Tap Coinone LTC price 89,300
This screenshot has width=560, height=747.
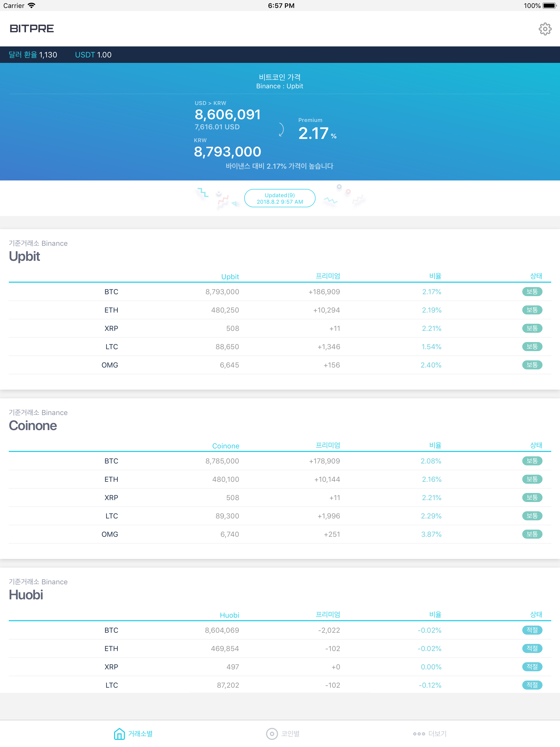coord(227,516)
